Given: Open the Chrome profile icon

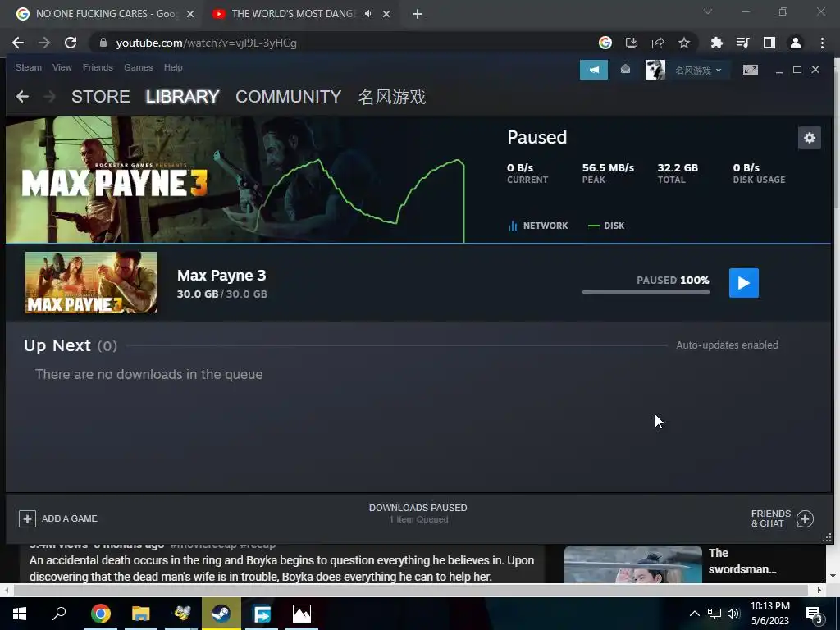Looking at the screenshot, I should [796, 43].
